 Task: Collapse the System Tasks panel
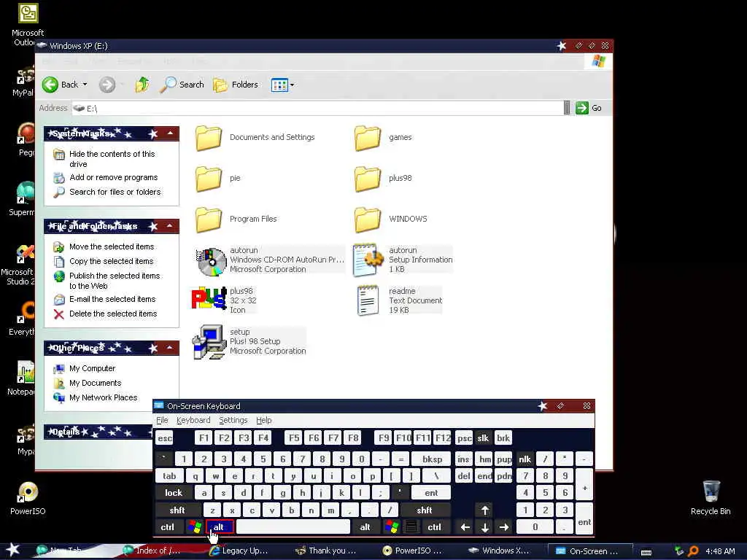click(x=170, y=133)
